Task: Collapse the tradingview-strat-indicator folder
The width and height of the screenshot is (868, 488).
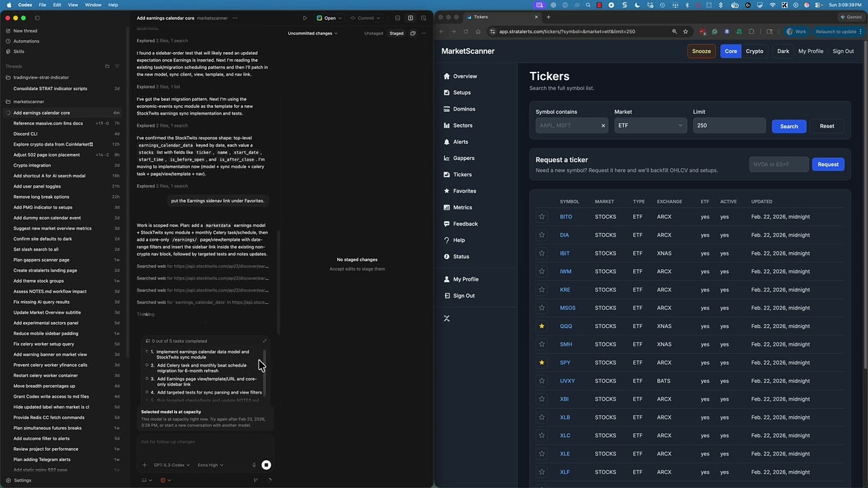Action: tap(41, 77)
